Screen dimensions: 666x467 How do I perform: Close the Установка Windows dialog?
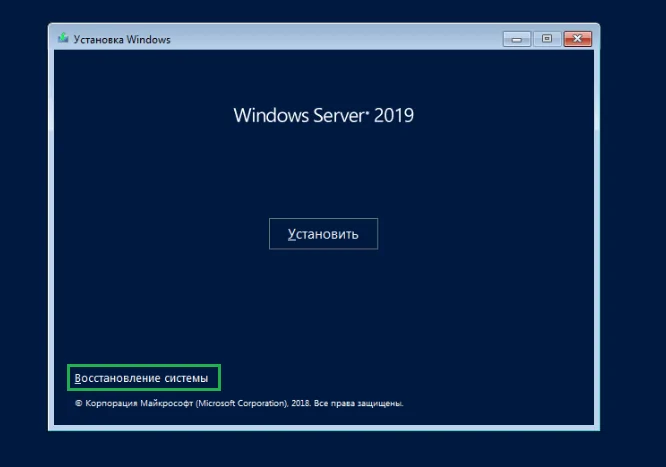pyautogui.click(x=578, y=39)
